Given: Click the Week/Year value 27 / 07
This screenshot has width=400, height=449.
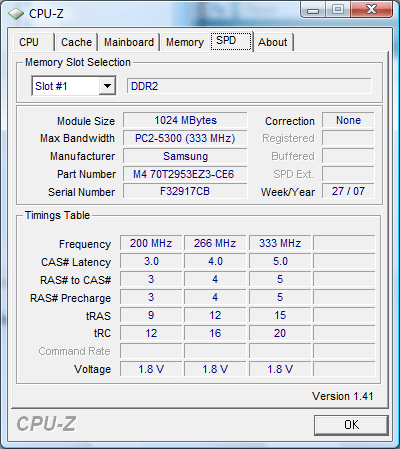Looking at the screenshot, I should [x=348, y=191].
